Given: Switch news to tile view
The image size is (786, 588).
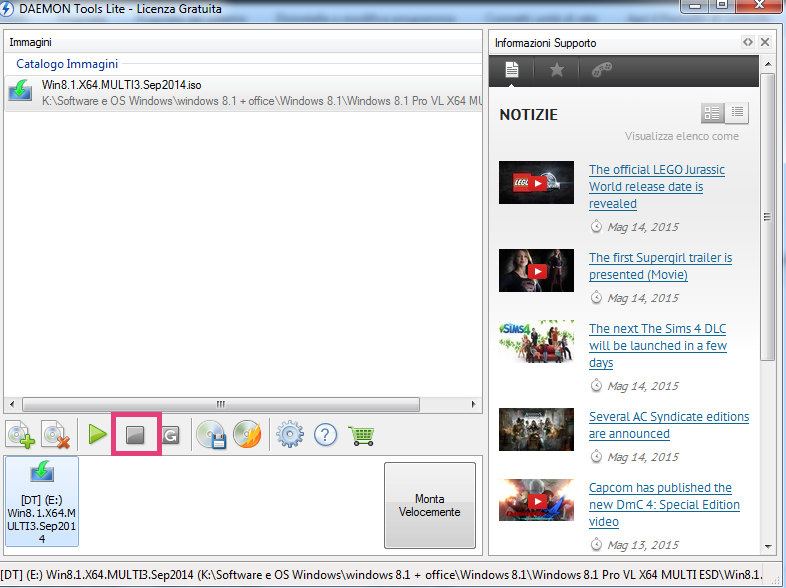Looking at the screenshot, I should tap(712, 113).
